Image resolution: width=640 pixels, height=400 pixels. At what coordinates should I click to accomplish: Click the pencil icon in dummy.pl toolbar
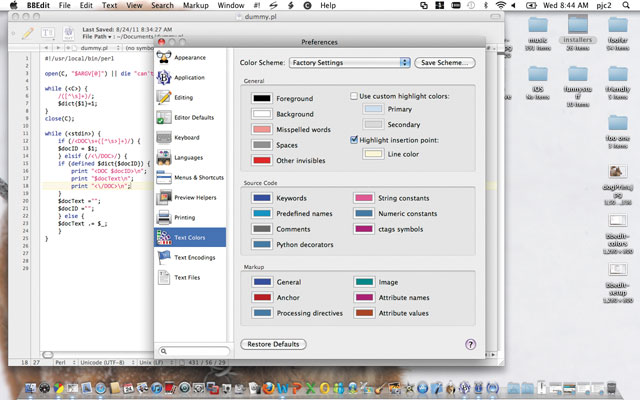pyautogui.click(x=28, y=33)
